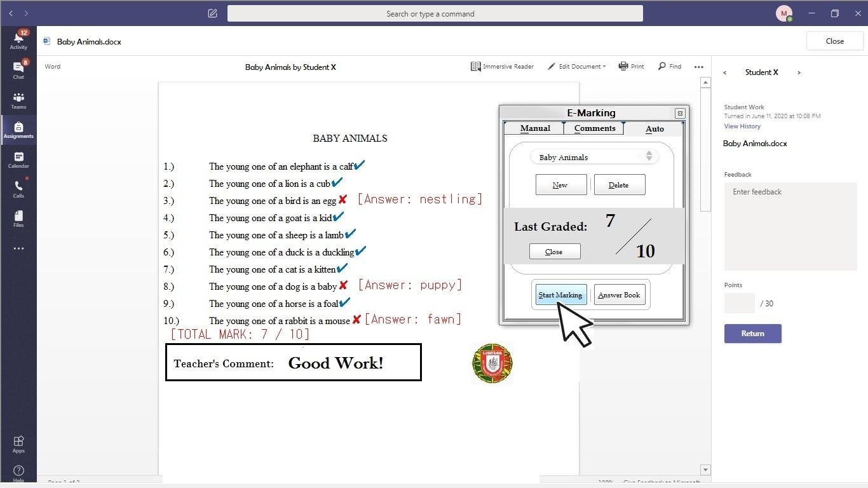
Task: Open the Files sidebar icon
Action: [18, 217]
